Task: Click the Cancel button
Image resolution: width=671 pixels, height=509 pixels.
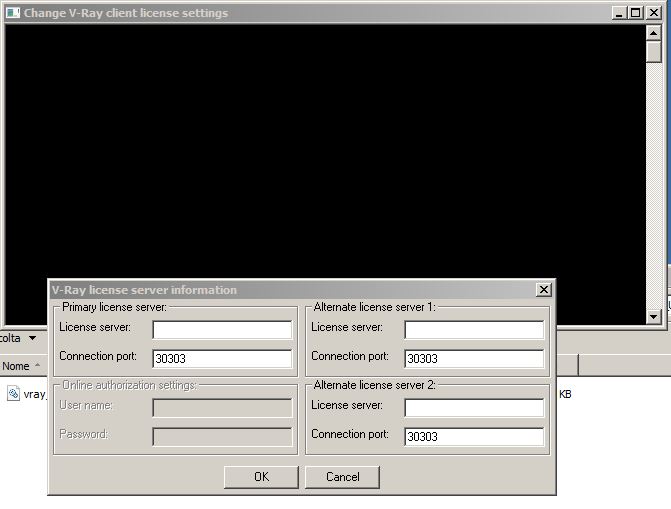Action: tap(342, 477)
